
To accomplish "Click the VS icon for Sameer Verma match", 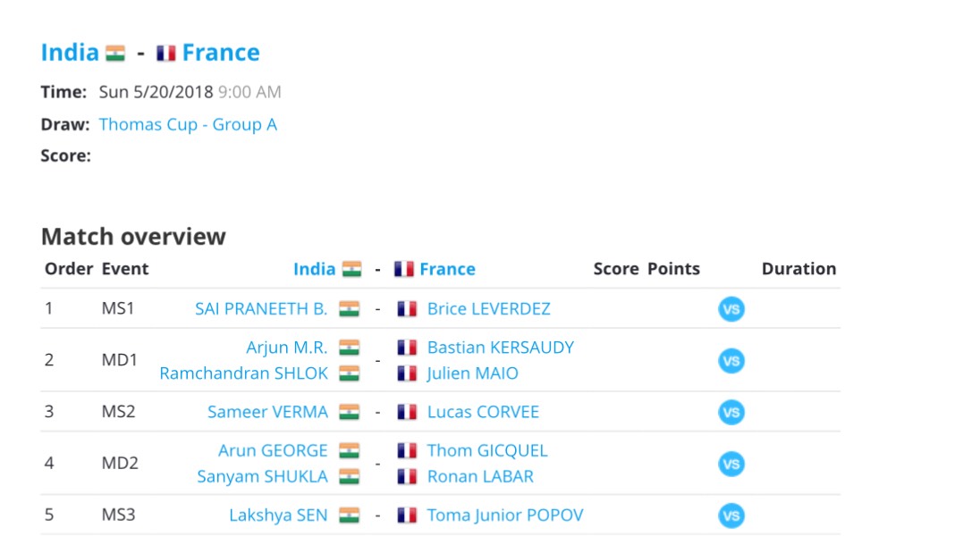I will click(x=731, y=412).
